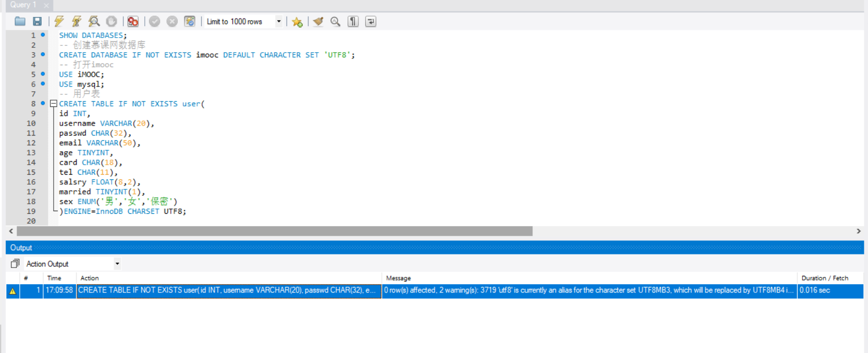
Task: Select the CREATE TABLE action cell in output
Action: coord(229,290)
